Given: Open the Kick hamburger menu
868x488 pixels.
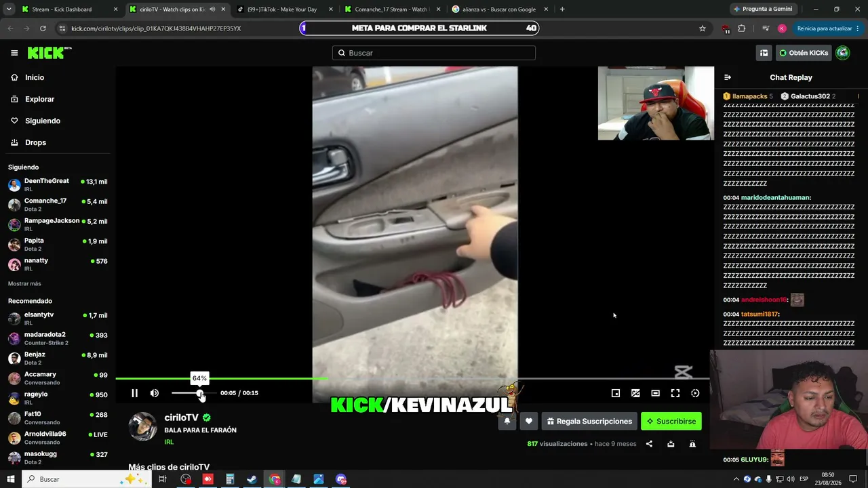Looking at the screenshot, I should (14, 53).
